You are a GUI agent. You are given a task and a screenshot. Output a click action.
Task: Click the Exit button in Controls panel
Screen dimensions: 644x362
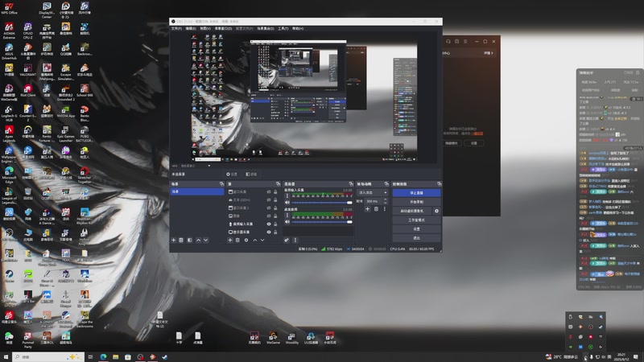(x=416, y=238)
